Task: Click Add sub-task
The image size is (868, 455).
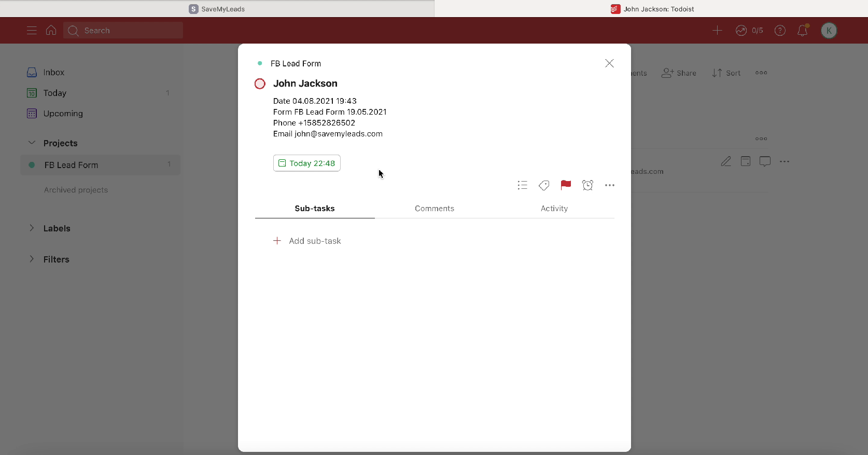Action: 307,241
